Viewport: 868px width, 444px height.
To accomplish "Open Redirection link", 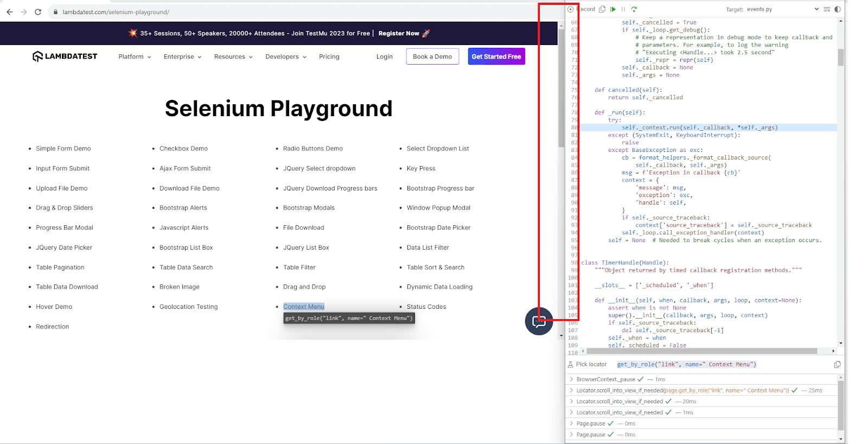I will (53, 326).
